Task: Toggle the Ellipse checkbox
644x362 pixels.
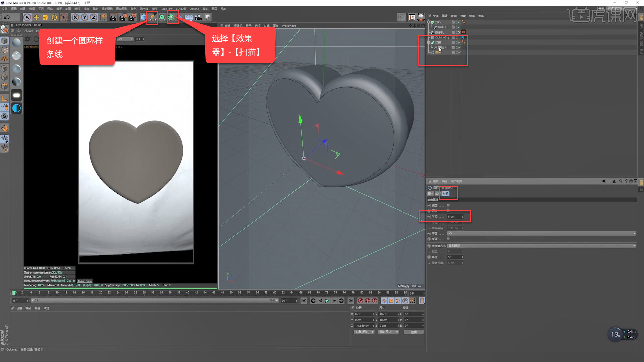Action: click(x=448, y=205)
